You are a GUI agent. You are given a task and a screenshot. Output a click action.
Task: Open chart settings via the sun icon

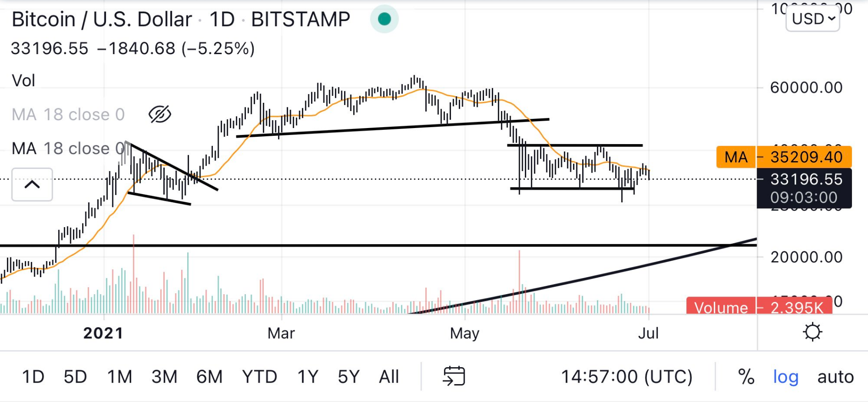coord(813,331)
